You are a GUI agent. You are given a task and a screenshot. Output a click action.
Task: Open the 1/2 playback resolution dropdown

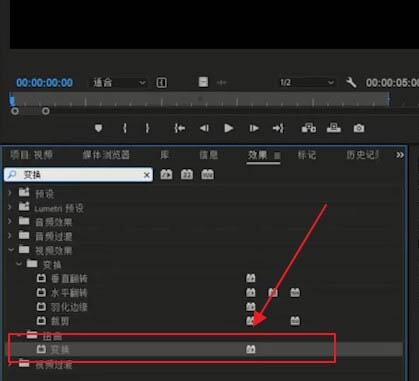tap(307, 82)
